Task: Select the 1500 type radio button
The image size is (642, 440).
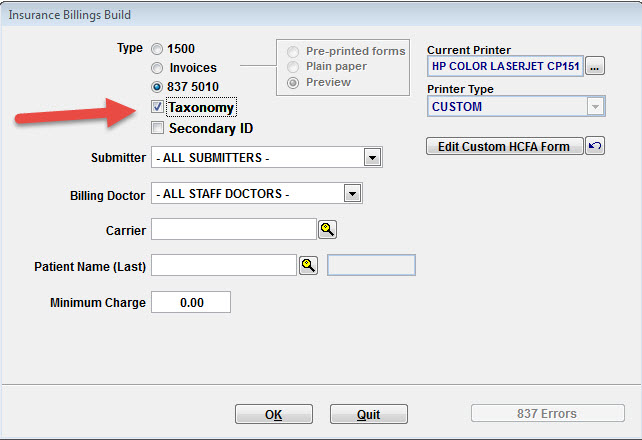Action: [x=157, y=49]
